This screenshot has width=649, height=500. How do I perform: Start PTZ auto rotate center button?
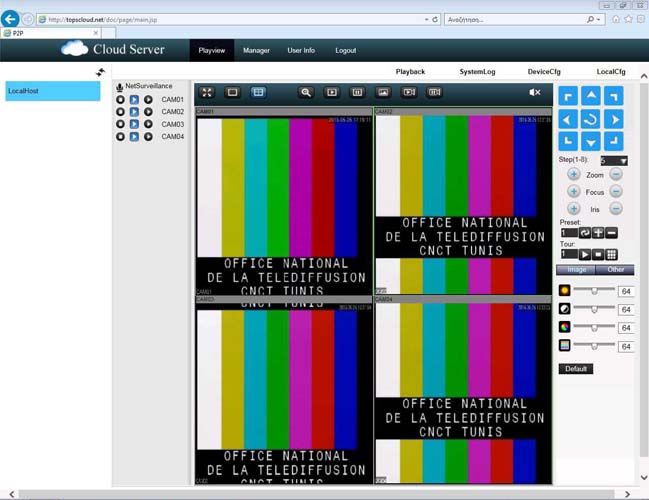(x=591, y=120)
